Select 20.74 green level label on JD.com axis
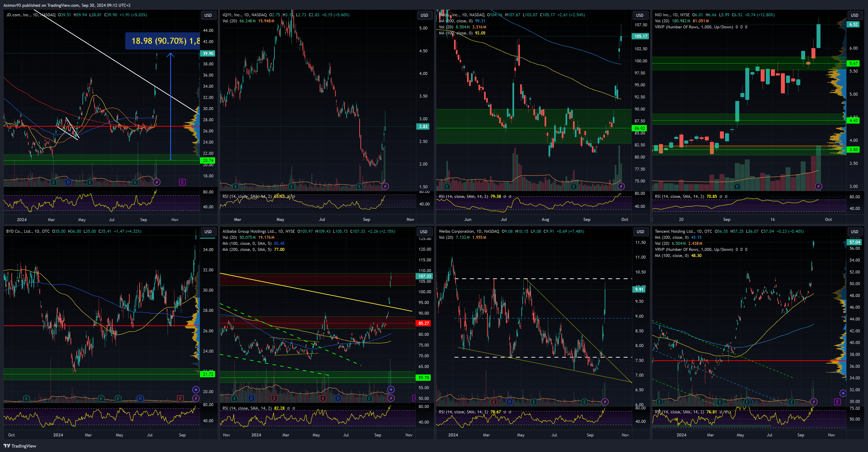Viewport: 868px width, 452px height. pyautogui.click(x=208, y=161)
